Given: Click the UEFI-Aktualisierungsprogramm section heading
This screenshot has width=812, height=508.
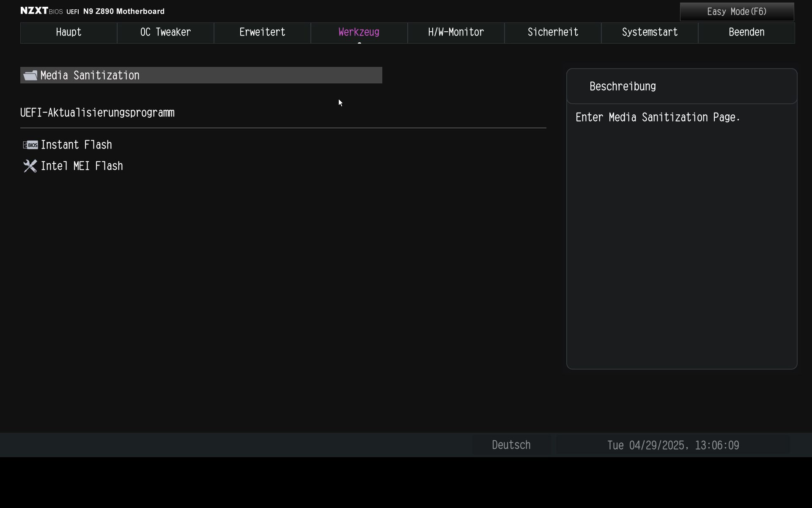Looking at the screenshot, I should click(x=97, y=113).
